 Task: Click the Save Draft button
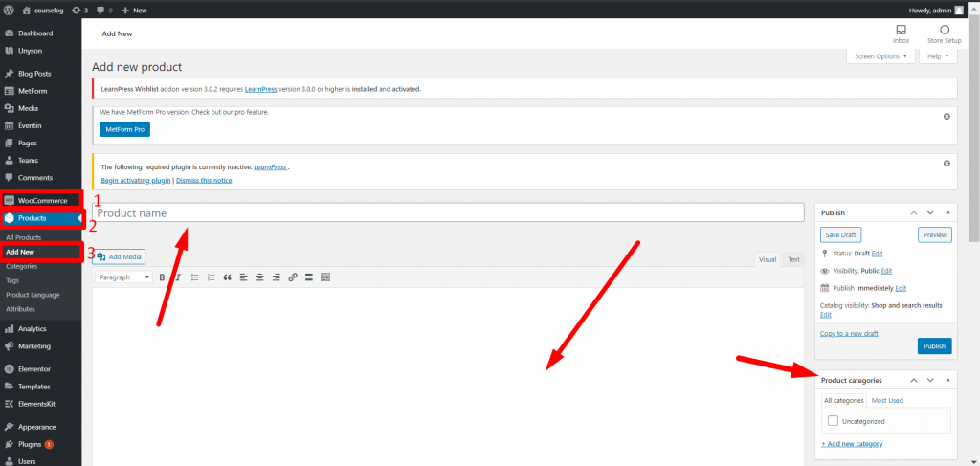[840, 234]
